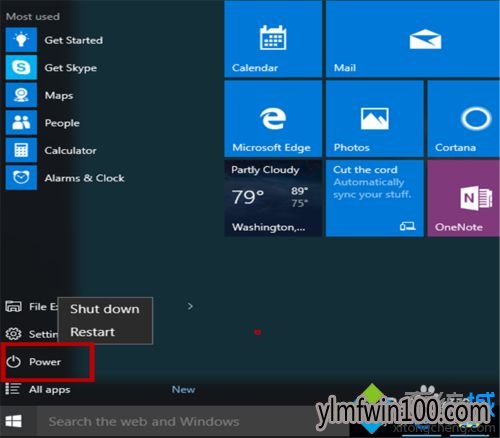Open Alarms & Clock app icon
The image size is (500, 438).
[21, 178]
